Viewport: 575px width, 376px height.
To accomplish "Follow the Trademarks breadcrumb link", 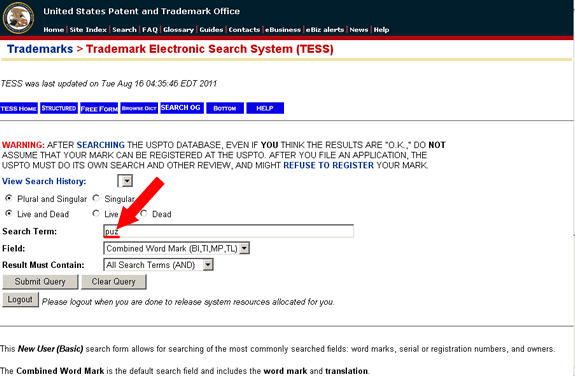I will click(x=40, y=49).
